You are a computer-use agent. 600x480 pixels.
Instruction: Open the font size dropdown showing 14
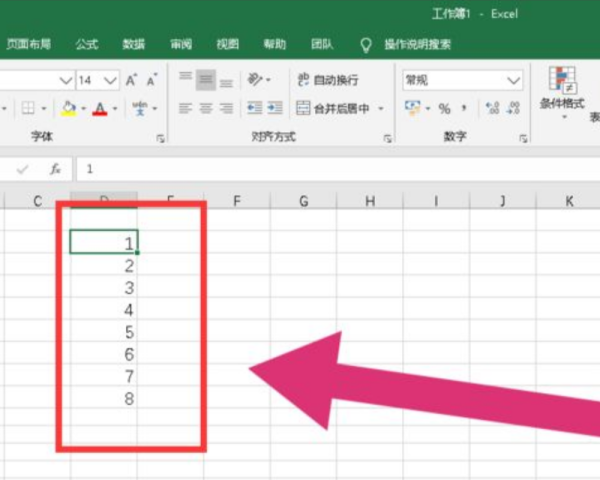(x=98, y=80)
